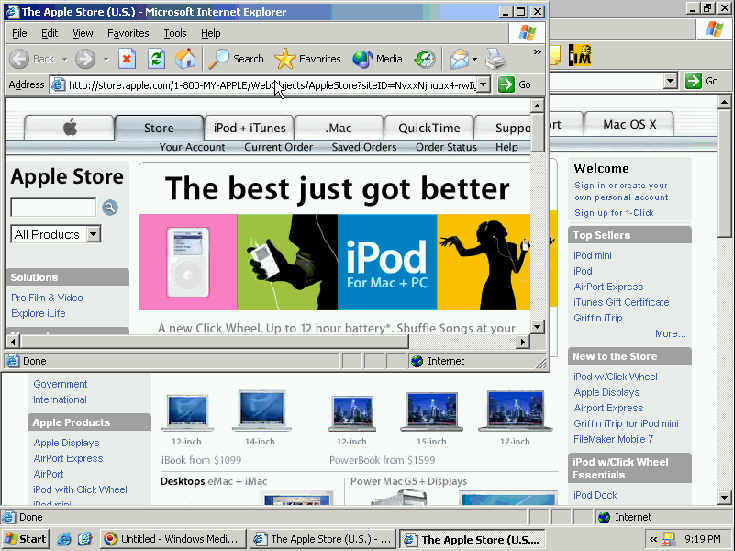This screenshot has width=735, height=551.
Task: Click the iPod Dock link
Action: [x=595, y=495]
